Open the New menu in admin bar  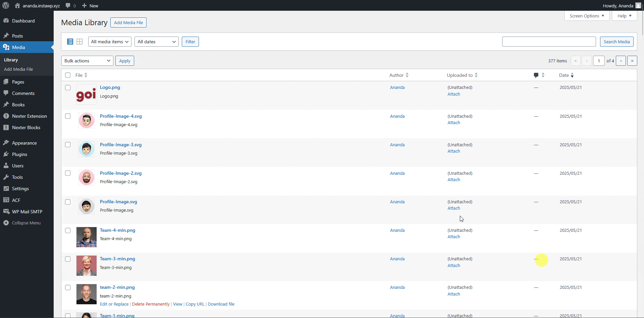[90, 5]
